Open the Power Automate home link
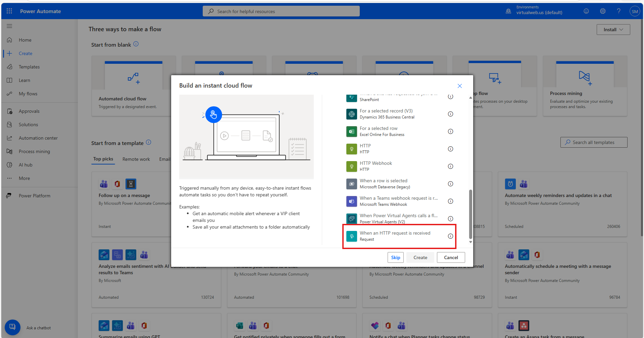This screenshot has width=644, height=338. click(41, 11)
